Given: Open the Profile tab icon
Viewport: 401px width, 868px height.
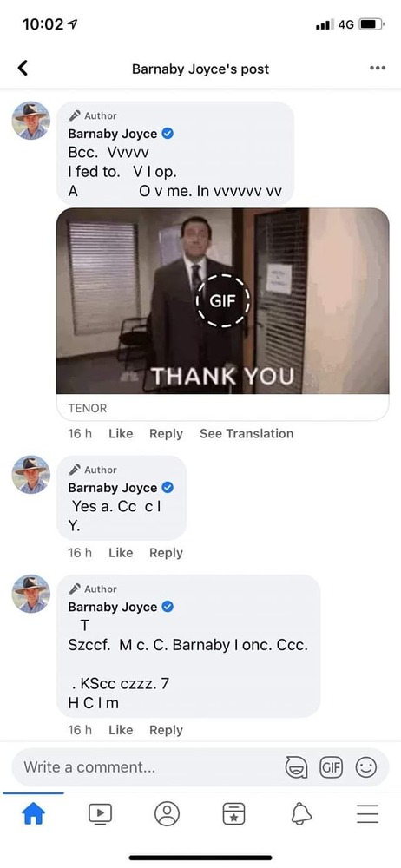Looking at the screenshot, I should pos(167,814).
